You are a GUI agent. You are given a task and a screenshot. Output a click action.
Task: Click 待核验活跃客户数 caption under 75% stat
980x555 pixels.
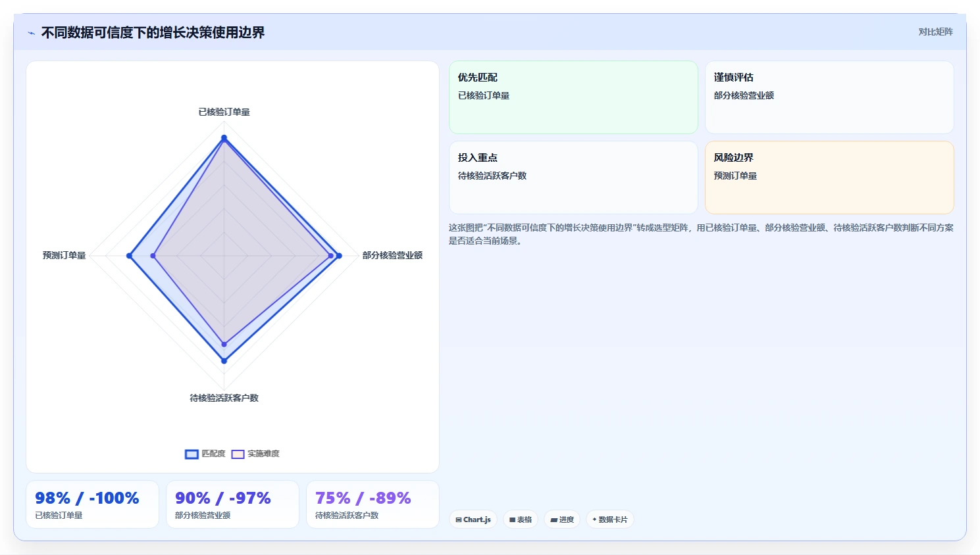(347, 516)
